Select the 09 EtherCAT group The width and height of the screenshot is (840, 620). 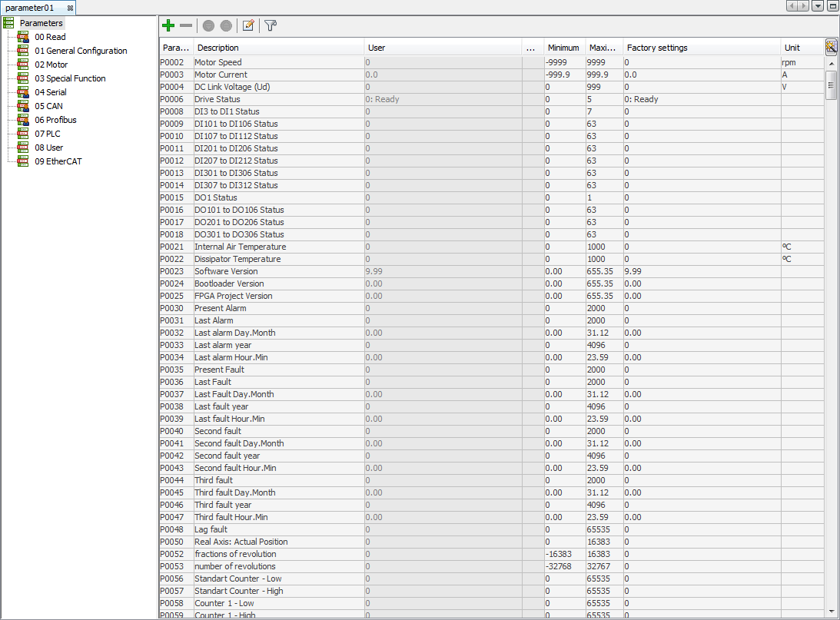point(58,161)
